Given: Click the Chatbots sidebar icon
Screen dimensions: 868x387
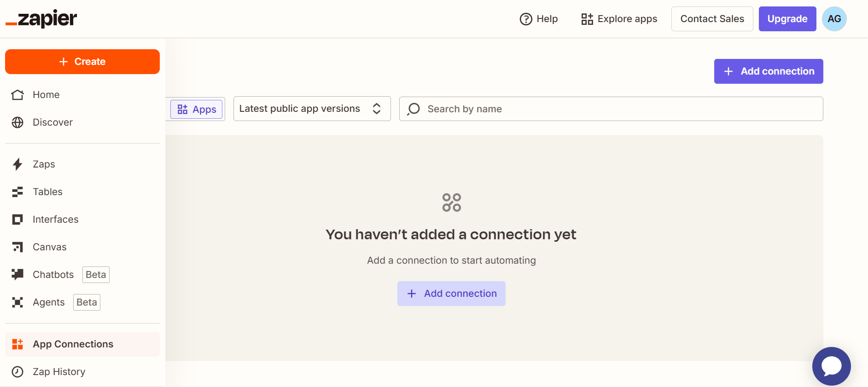Looking at the screenshot, I should [x=17, y=275].
